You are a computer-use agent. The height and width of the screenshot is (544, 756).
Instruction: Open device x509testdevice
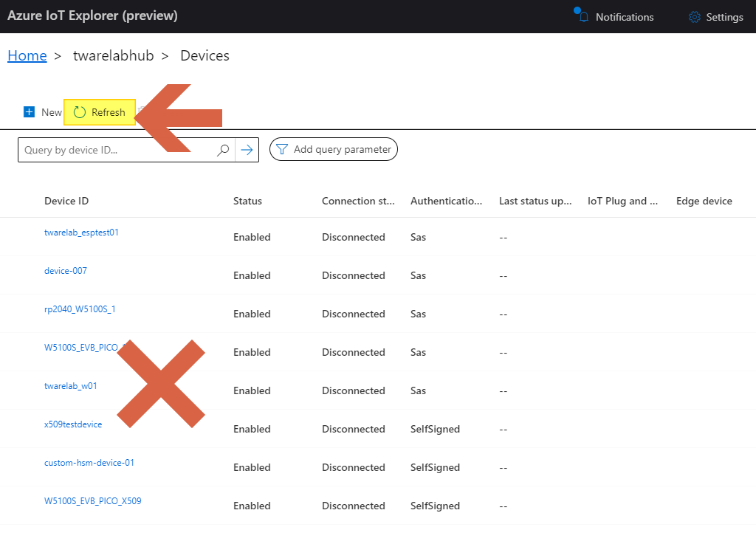click(73, 424)
